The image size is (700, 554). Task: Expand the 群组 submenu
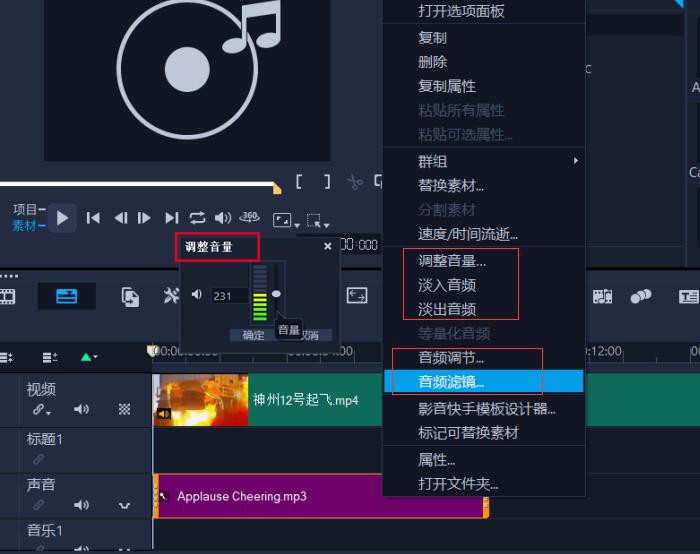coord(484,161)
